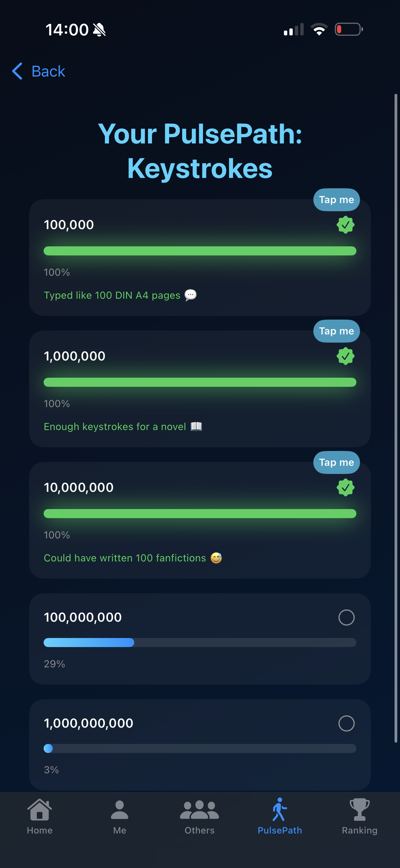
Task: Tap the back chevron arrow
Action: [x=17, y=71]
